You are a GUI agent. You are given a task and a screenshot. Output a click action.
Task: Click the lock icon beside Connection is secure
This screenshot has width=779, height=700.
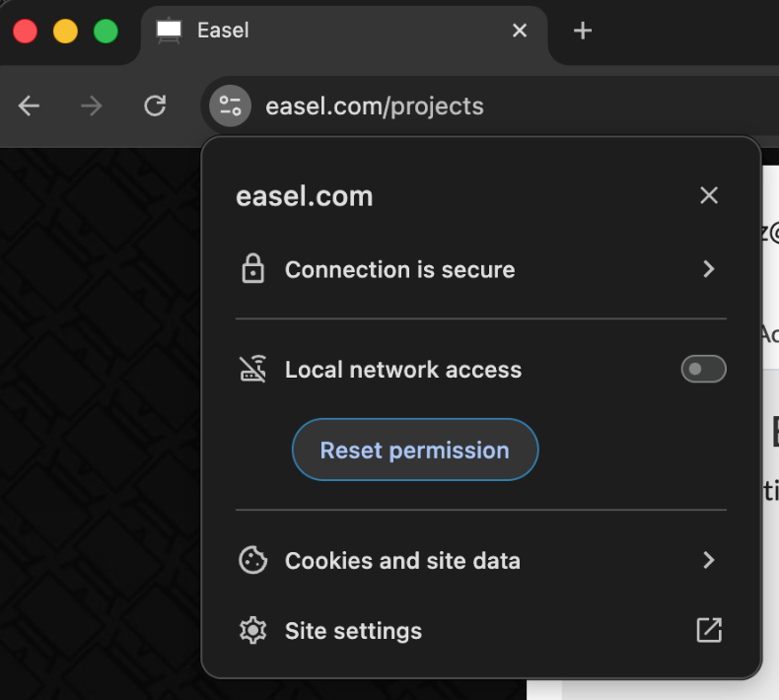[252, 269]
